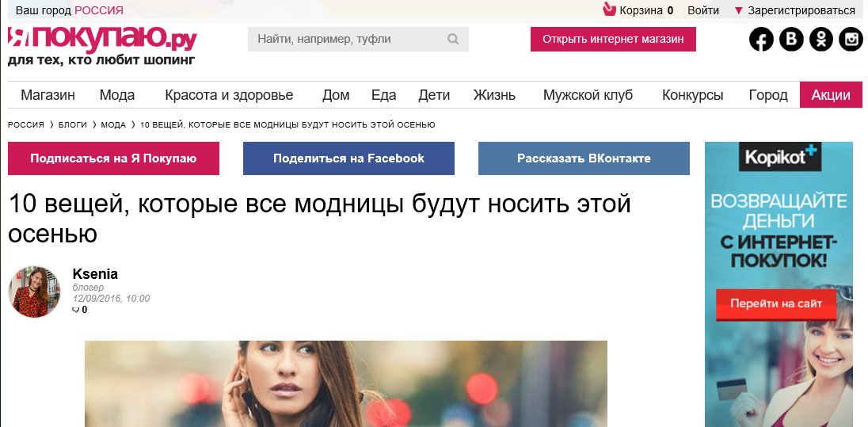The image size is (868, 427).
Task: Click Войти to log in
Action: click(x=703, y=10)
